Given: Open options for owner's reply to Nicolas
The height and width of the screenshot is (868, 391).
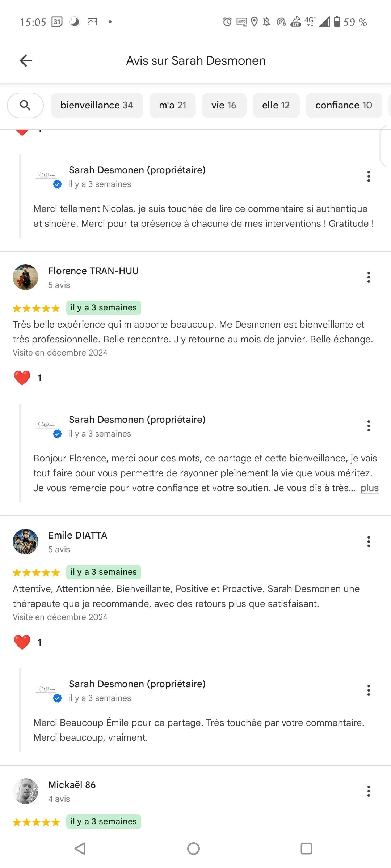Looking at the screenshot, I should click(369, 176).
